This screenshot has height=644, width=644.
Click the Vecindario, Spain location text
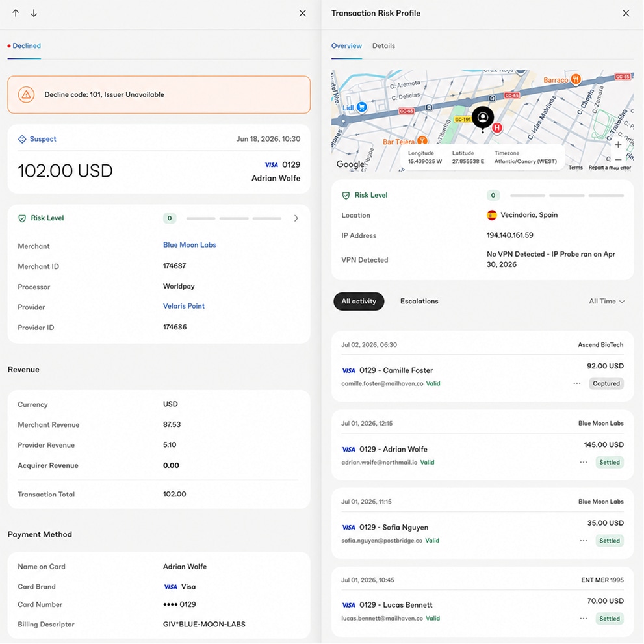[529, 215]
